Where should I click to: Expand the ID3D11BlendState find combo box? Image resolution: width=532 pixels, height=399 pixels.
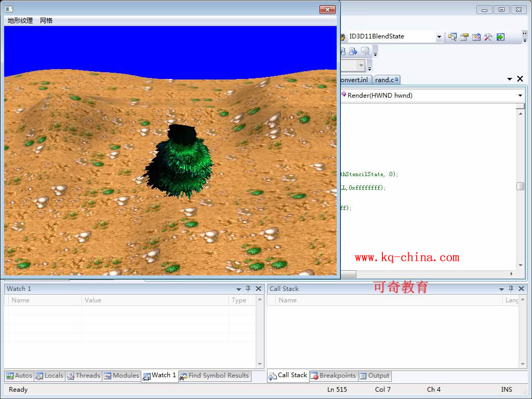point(439,37)
